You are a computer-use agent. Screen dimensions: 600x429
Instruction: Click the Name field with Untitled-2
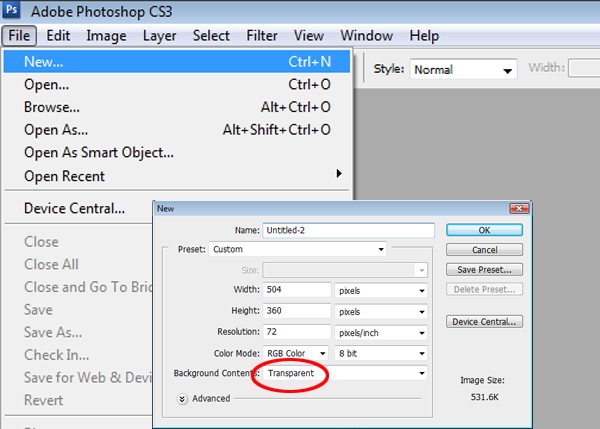point(349,230)
